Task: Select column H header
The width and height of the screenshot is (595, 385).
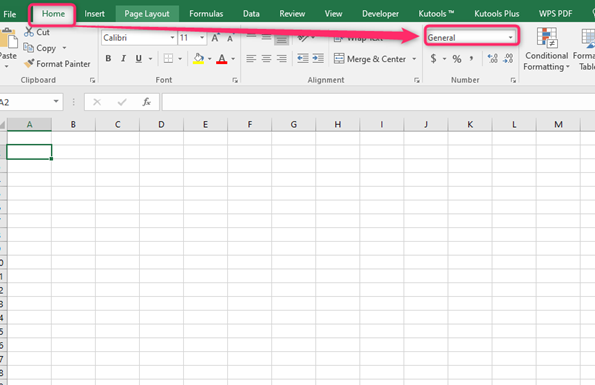Action: click(337, 124)
